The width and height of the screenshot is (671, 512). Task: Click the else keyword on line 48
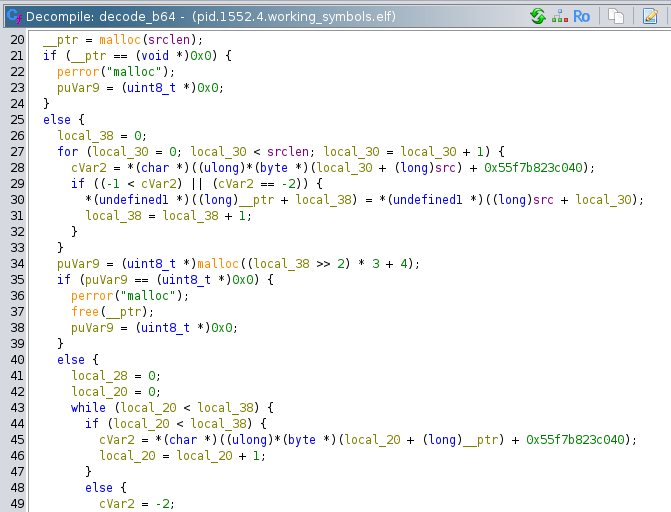[99, 488]
